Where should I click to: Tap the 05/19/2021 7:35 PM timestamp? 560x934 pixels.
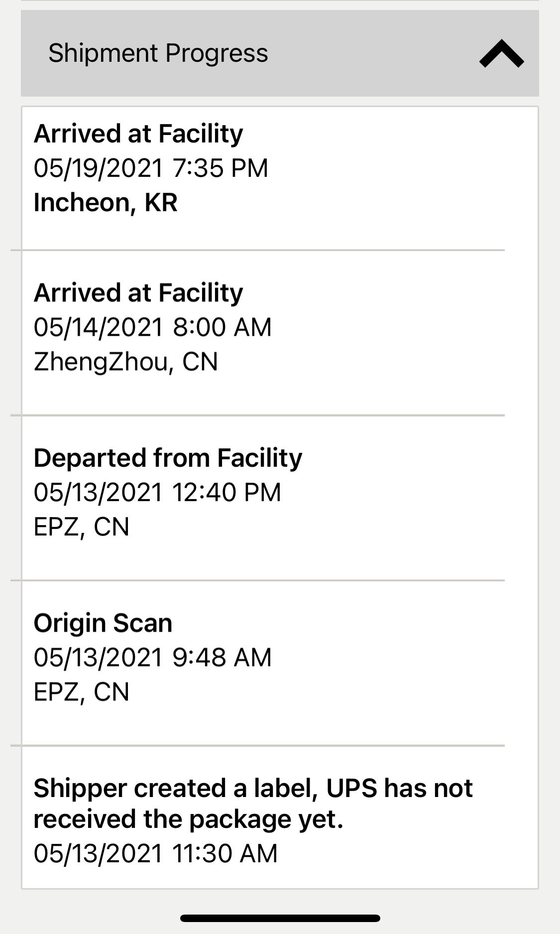151,168
